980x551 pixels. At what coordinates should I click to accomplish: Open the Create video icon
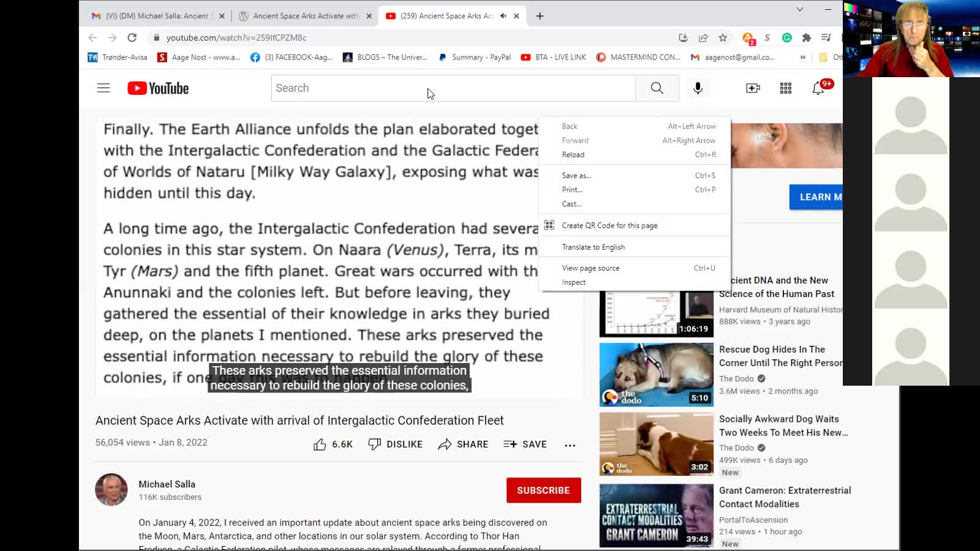click(753, 88)
